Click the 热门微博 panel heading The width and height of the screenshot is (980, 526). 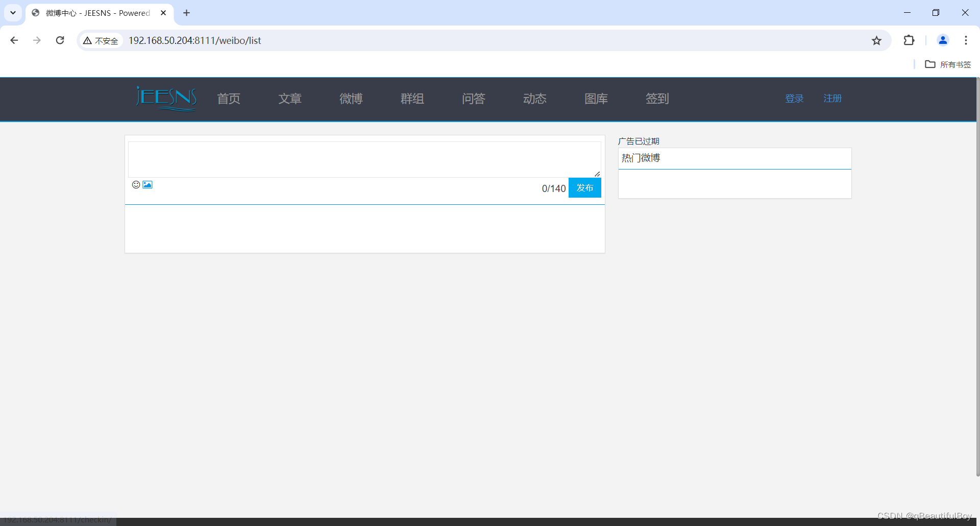point(641,158)
